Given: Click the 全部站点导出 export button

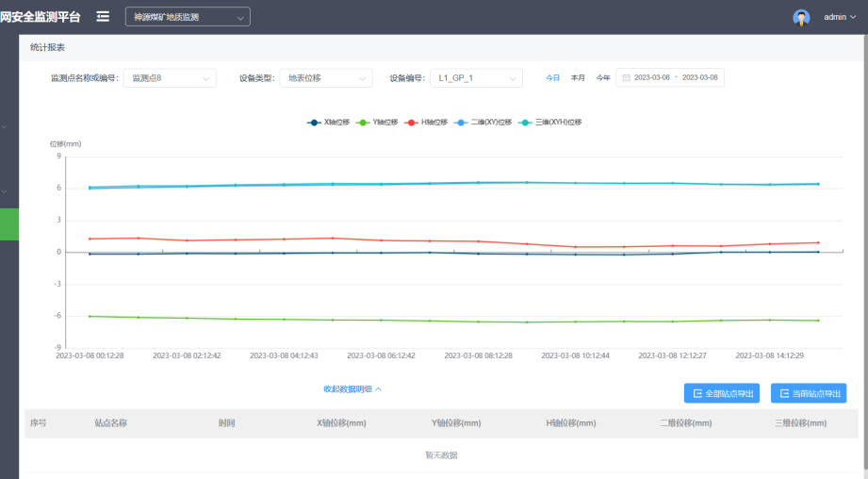Looking at the screenshot, I should [x=722, y=393].
